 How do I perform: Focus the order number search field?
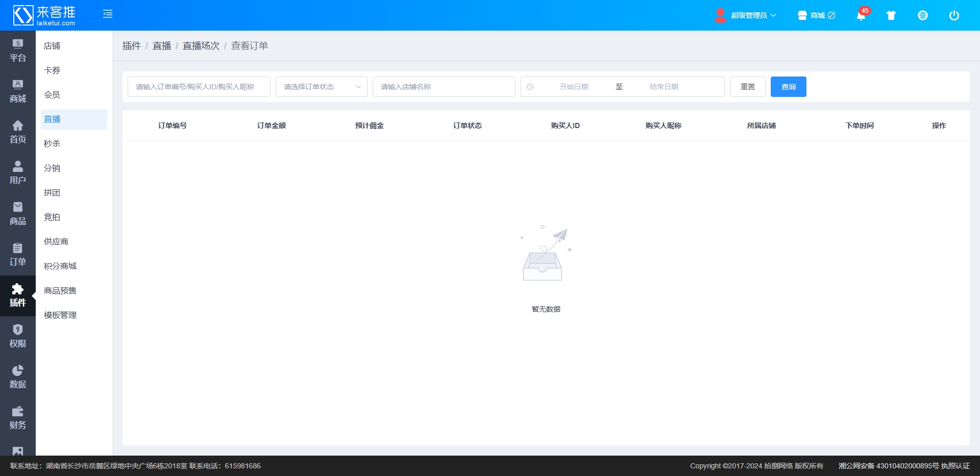[199, 87]
